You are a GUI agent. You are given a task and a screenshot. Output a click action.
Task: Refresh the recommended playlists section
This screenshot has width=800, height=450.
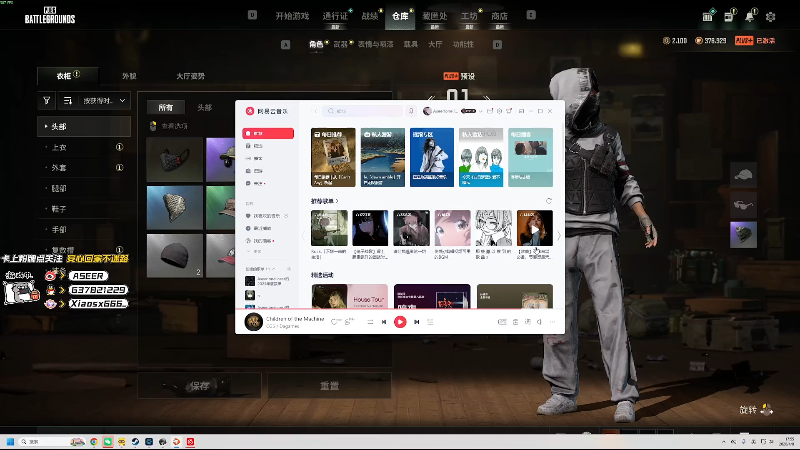pos(549,201)
